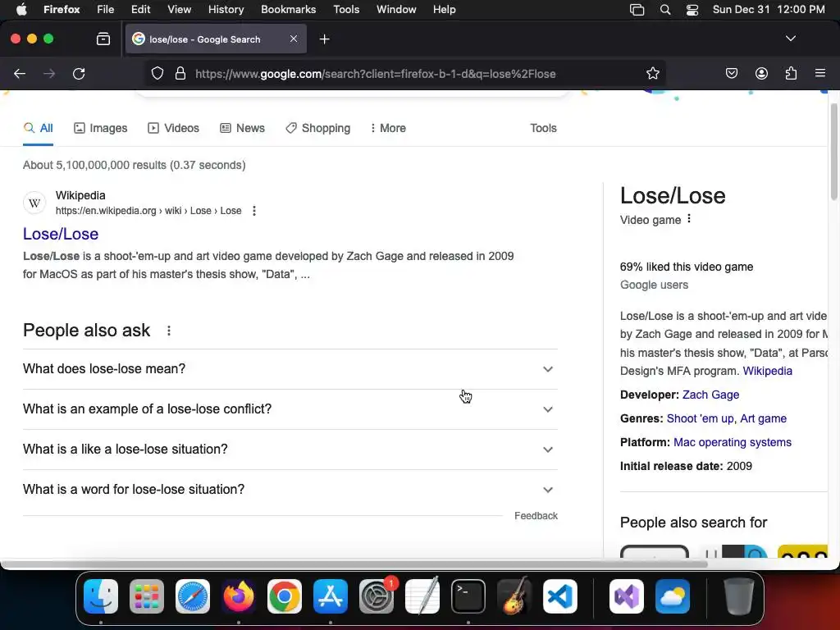The width and height of the screenshot is (840, 630).
Task: Open the View menu
Action: (179, 10)
